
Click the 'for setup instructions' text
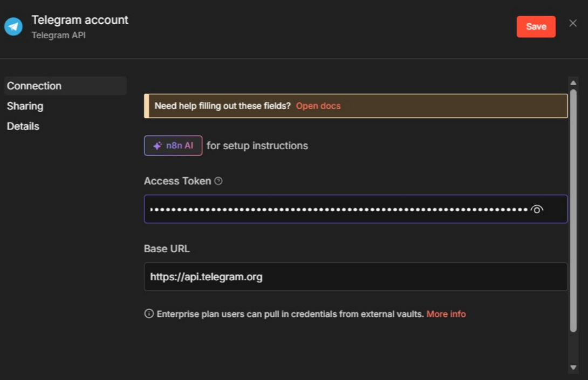(257, 146)
